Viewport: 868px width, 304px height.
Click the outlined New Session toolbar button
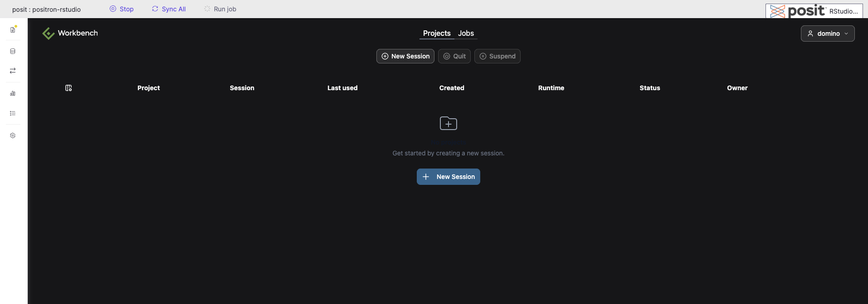[405, 56]
